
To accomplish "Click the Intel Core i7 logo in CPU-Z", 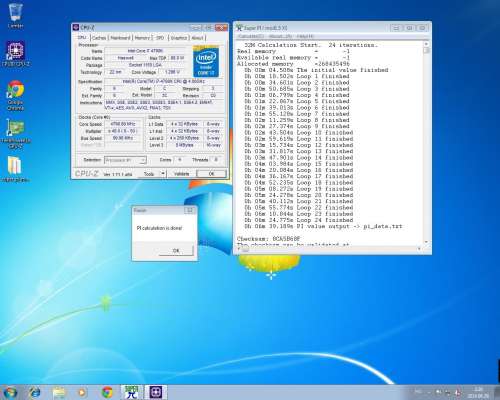I will tap(206, 62).
